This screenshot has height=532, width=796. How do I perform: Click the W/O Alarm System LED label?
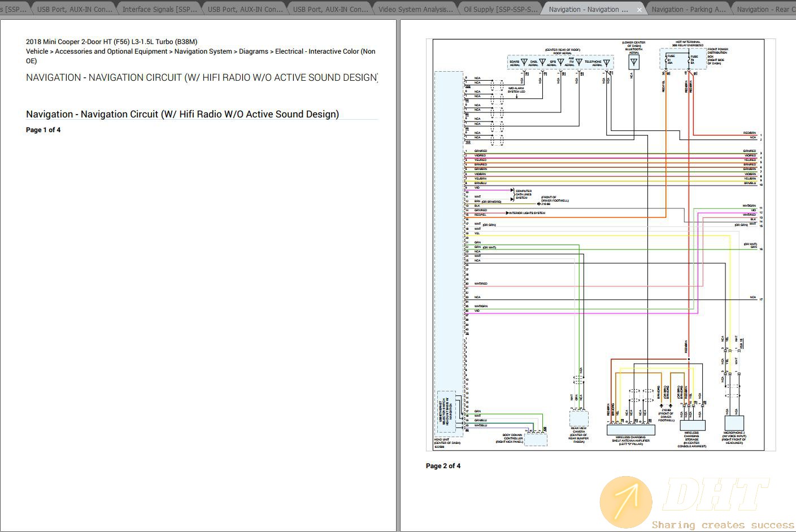click(x=516, y=90)
